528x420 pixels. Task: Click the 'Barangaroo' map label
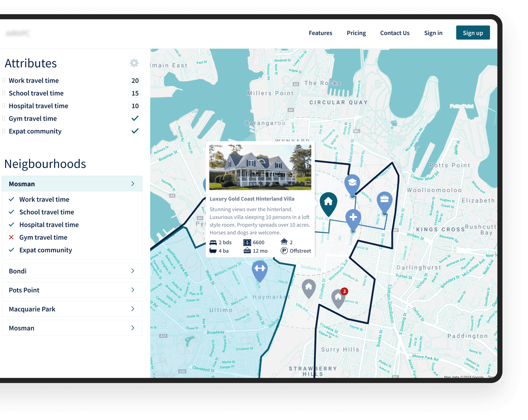point(265,123)
